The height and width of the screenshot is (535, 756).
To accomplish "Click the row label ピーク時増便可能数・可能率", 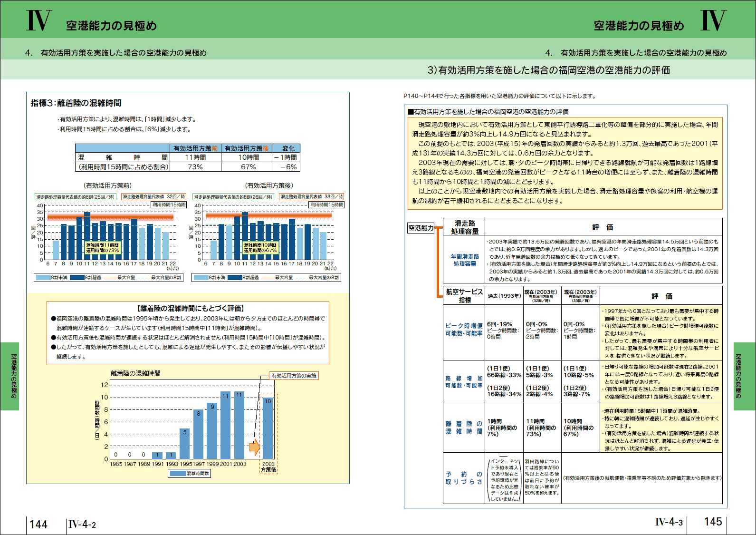I will pyautogui.click(x=464, y=330).
